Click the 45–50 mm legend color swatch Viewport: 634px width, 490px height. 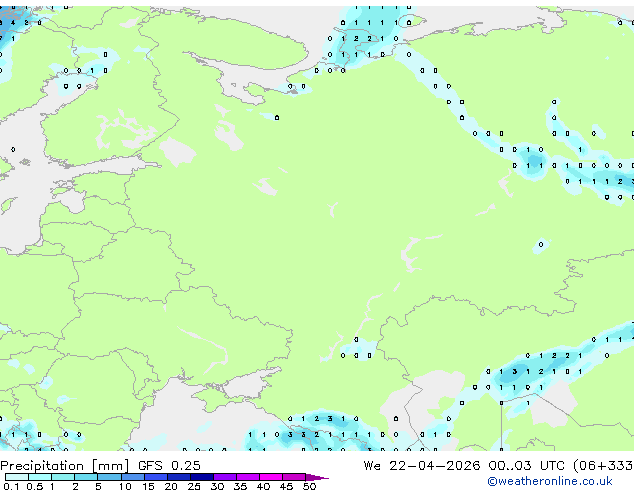point(294,477)
